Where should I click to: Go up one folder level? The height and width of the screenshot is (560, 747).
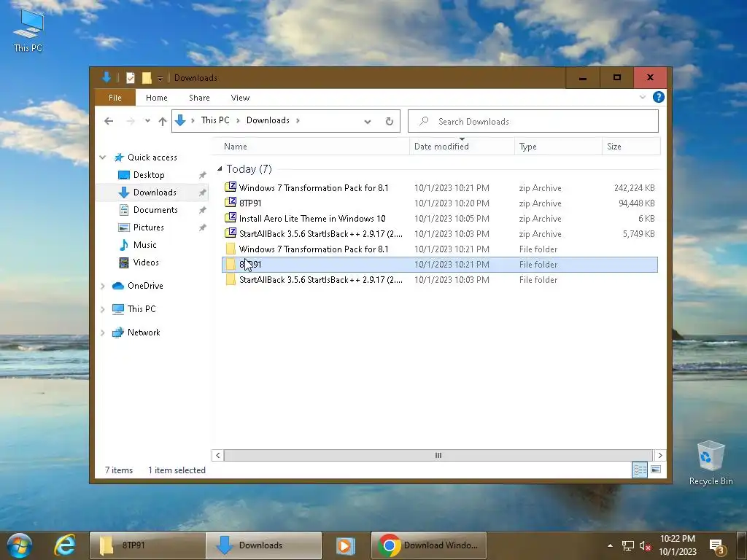(x=163, y=121)
